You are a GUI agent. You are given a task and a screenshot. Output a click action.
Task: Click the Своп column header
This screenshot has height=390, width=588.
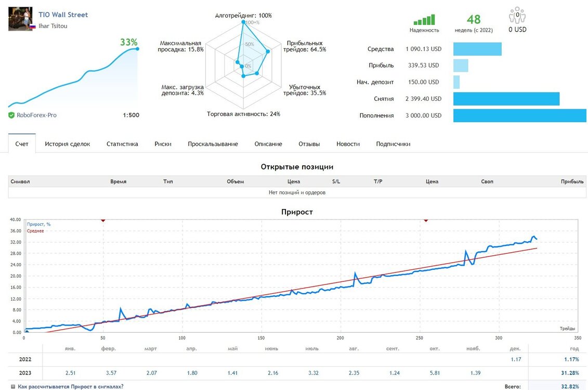(487, 181)
